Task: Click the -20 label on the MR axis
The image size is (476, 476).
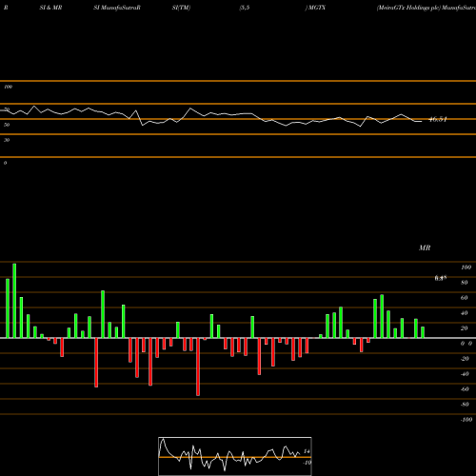Action: 465,359
